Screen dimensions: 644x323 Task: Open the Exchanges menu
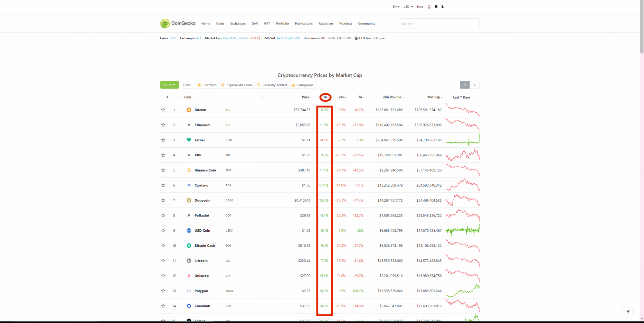point(238,23)
